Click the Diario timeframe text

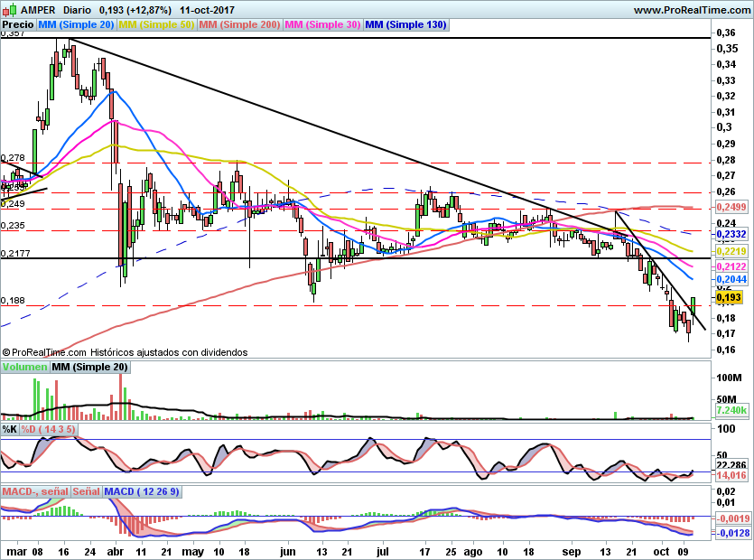78,10
